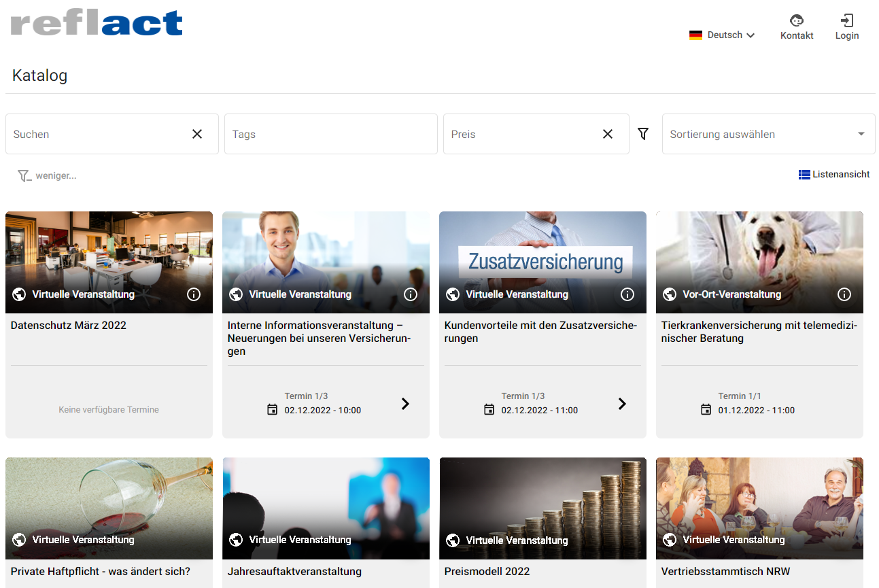This screenshot has height=588, width=879.
Task: Click calendar icon beside 02.12.2022 - 10:00
Action: point(273,410)
